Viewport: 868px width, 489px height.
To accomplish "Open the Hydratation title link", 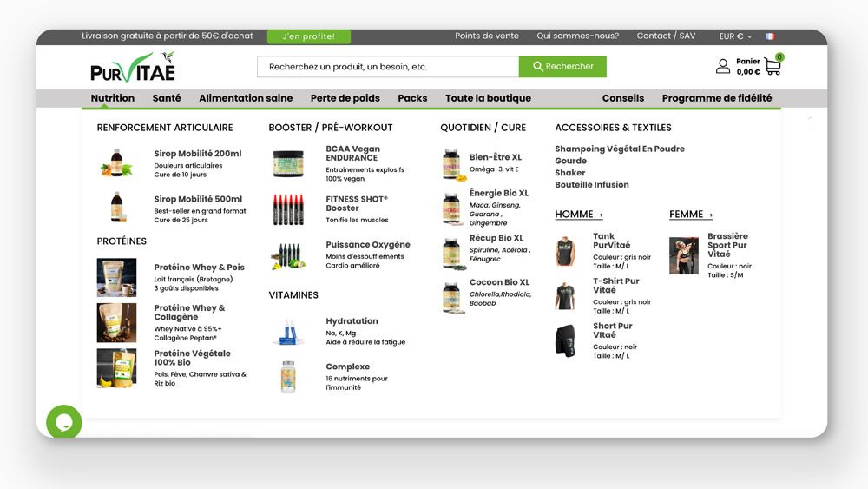I will [x=352, y=321].
